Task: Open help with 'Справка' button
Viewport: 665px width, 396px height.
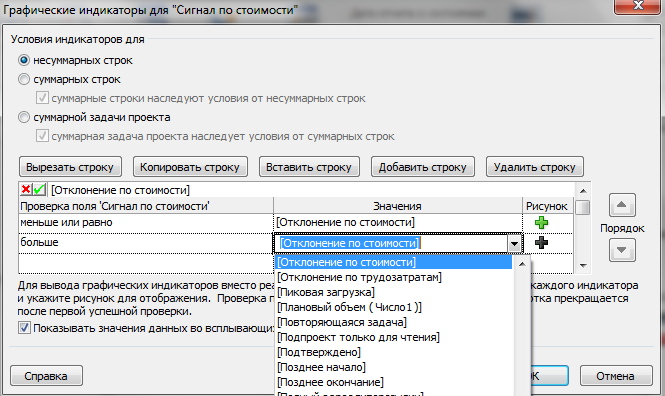Action: pos(46,376)
